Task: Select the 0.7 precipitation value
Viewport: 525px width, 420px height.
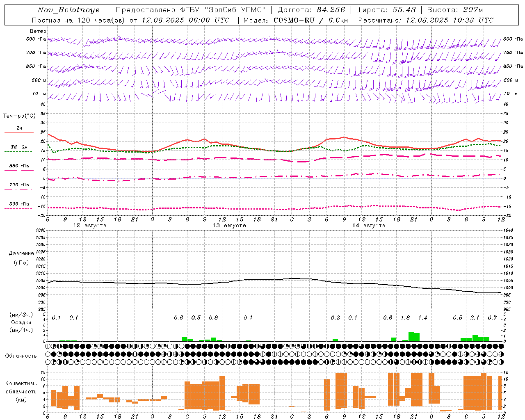Action: click(492, 317)
